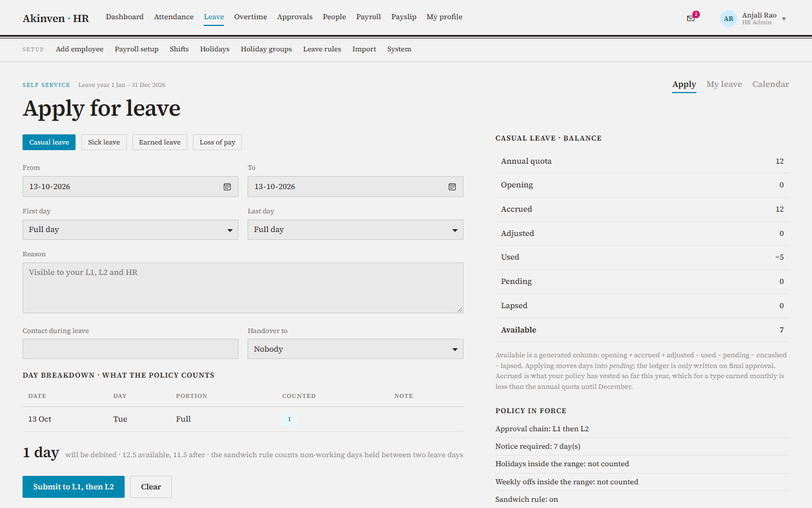Expand the Anjali Rao account menu arrow

click(784, 19)
